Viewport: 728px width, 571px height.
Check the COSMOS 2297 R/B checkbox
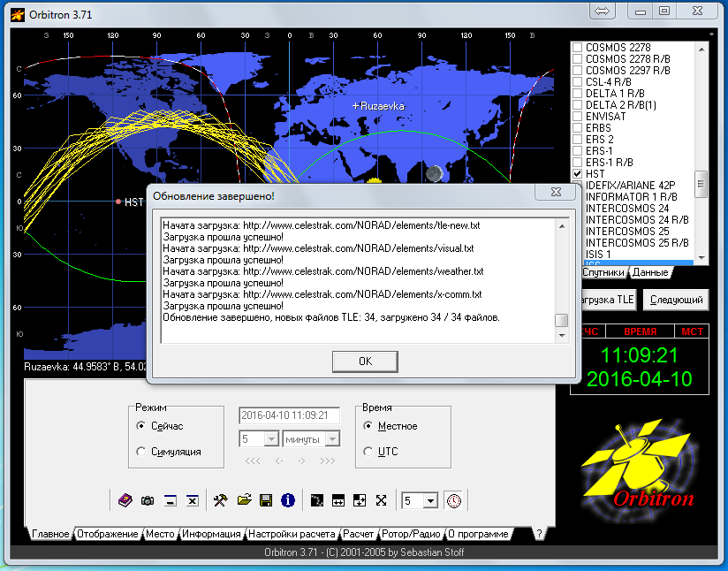click(578, 71)
